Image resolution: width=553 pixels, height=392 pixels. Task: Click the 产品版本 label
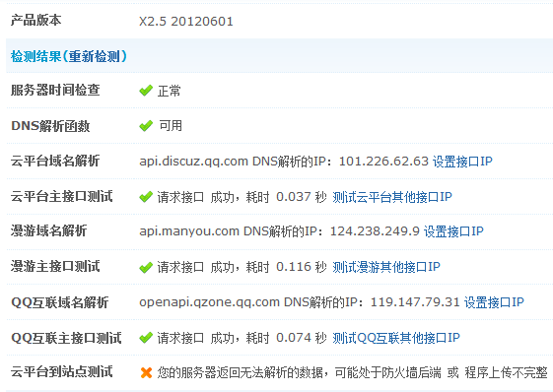point(35,20)
